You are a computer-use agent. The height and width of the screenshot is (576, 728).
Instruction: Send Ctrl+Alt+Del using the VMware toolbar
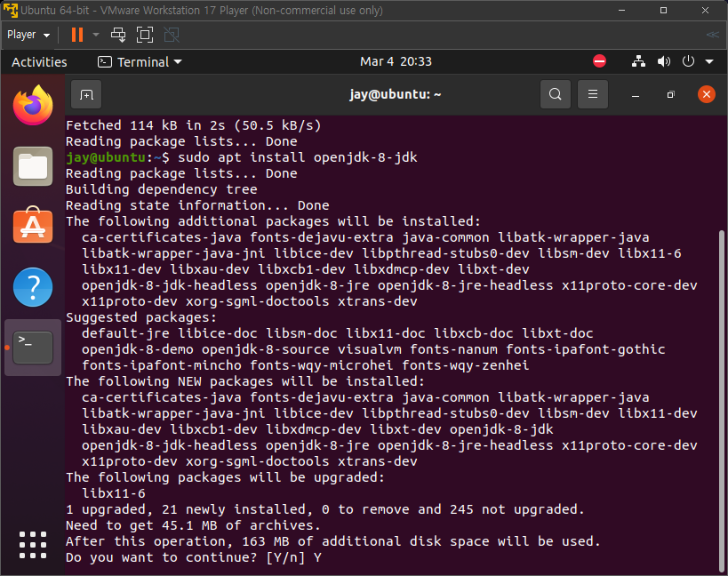click(118, 35)
